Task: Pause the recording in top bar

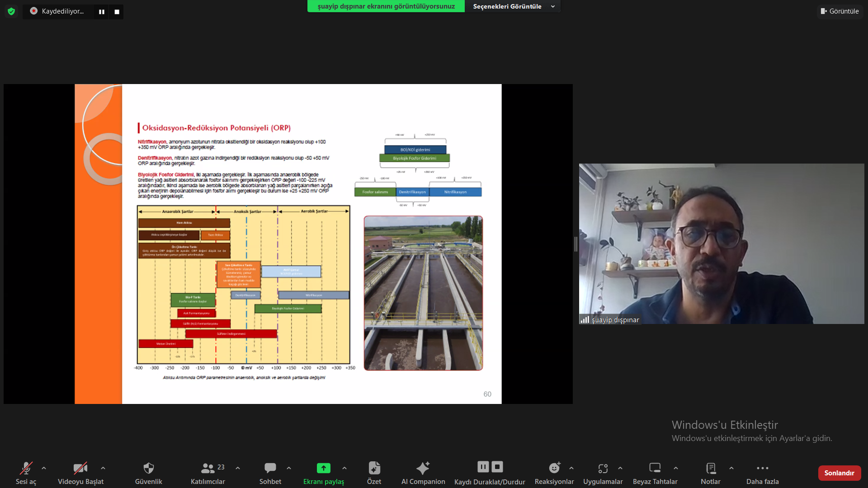Action: 102,12
